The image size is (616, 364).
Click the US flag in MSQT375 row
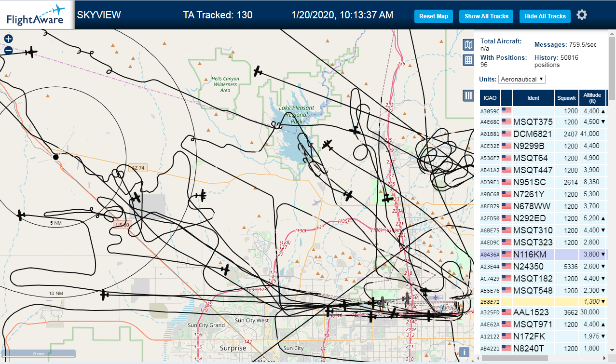[x=506, y=121]
